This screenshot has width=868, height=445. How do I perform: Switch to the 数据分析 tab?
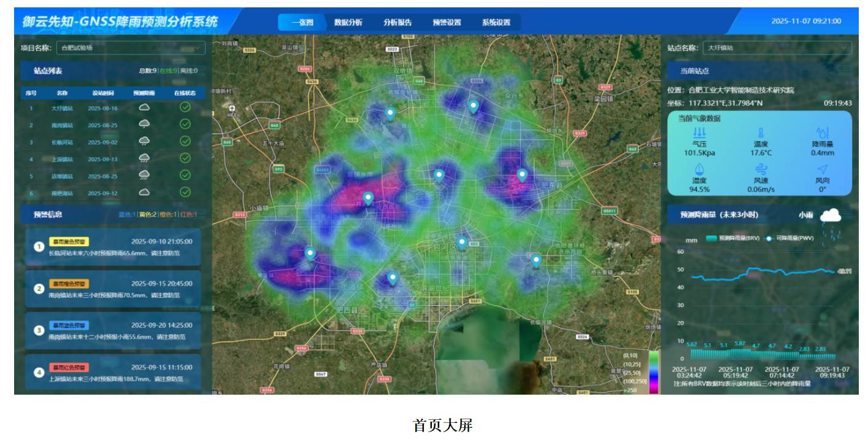348,22
